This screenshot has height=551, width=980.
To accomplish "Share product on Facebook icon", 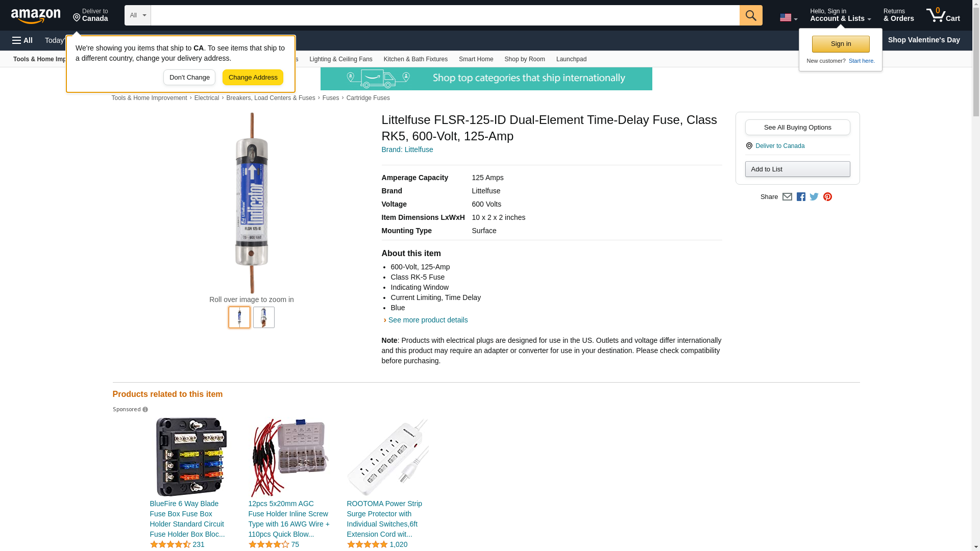I will (801, 197).
